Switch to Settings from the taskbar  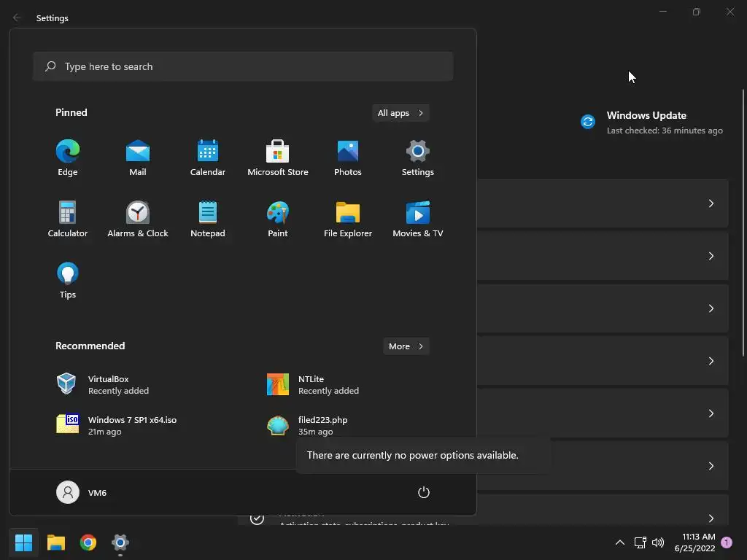coord(120,542)
